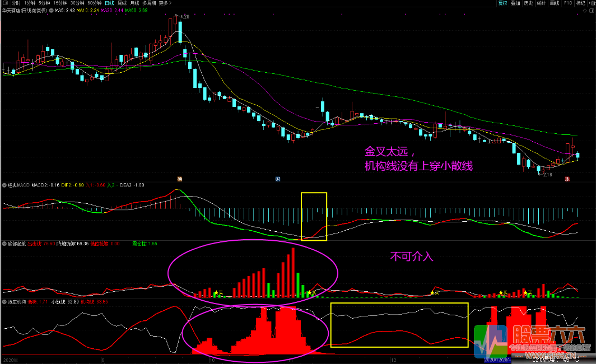
Task: Click the 小散线: 62.89 value
Action: (x=65, y=302)
